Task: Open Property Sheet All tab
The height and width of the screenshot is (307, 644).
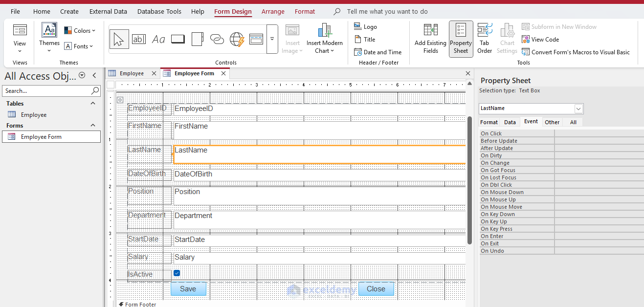Action: point(573,122)
